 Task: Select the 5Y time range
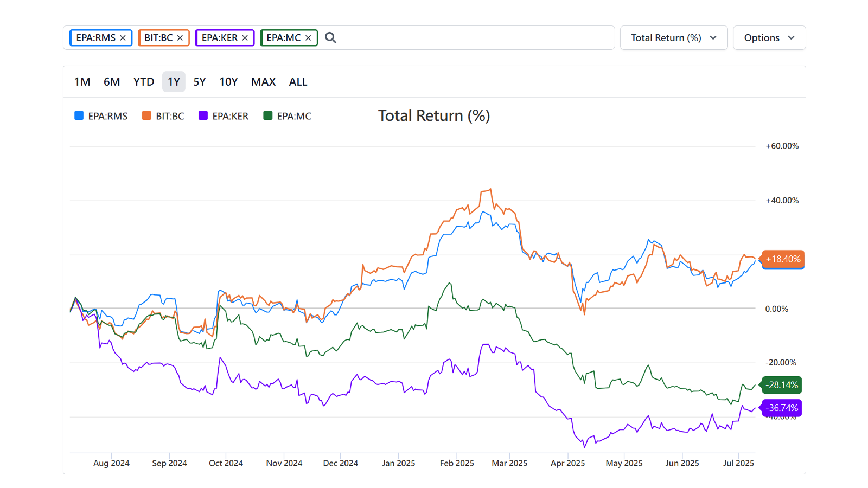[200, 82]
